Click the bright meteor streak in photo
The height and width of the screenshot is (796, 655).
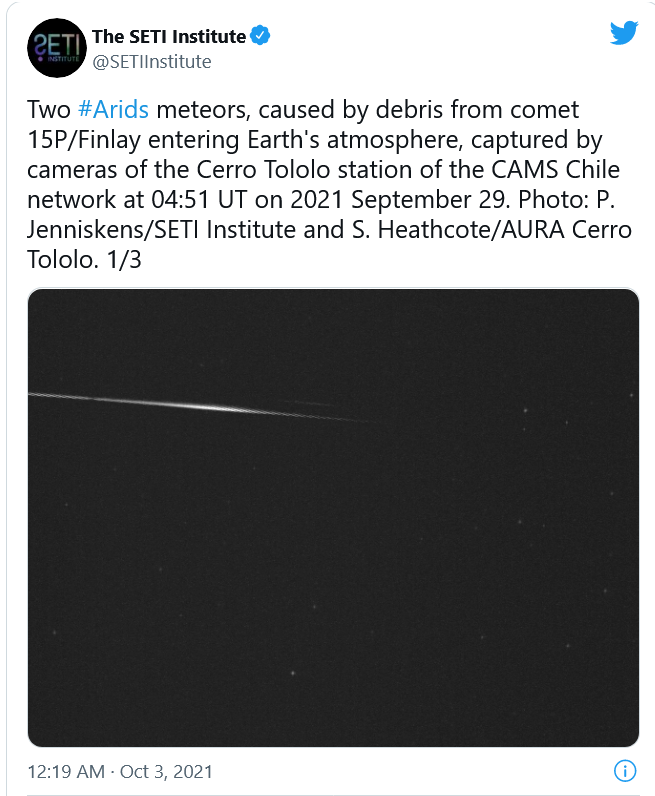pyautogui.click(x=220, y=404)
